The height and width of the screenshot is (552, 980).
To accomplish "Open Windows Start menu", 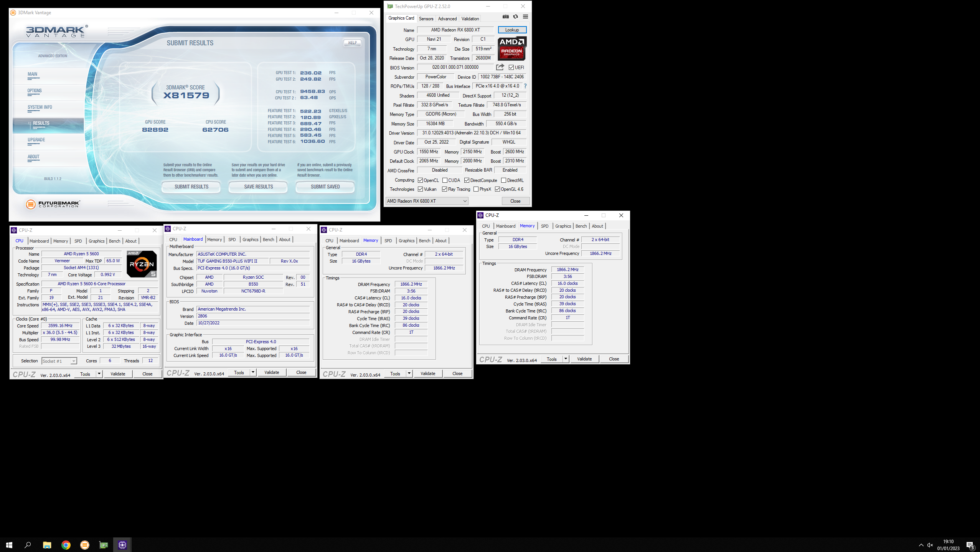I will 9,545.
